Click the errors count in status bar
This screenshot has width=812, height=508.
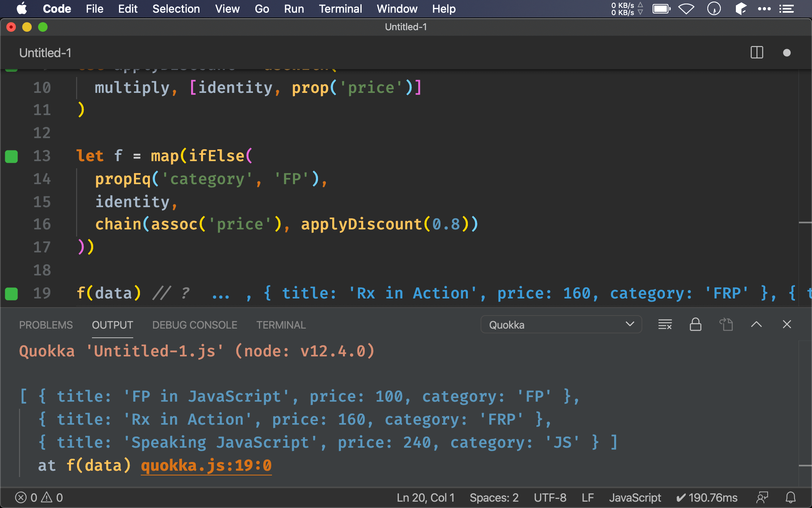coord(26,498)
